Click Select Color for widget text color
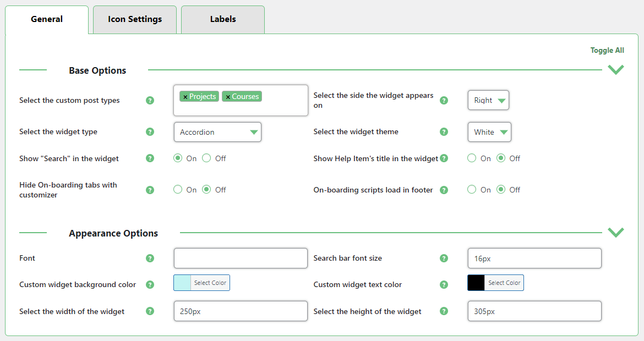Viewport: 644px width, 341px height. (504, 283)
